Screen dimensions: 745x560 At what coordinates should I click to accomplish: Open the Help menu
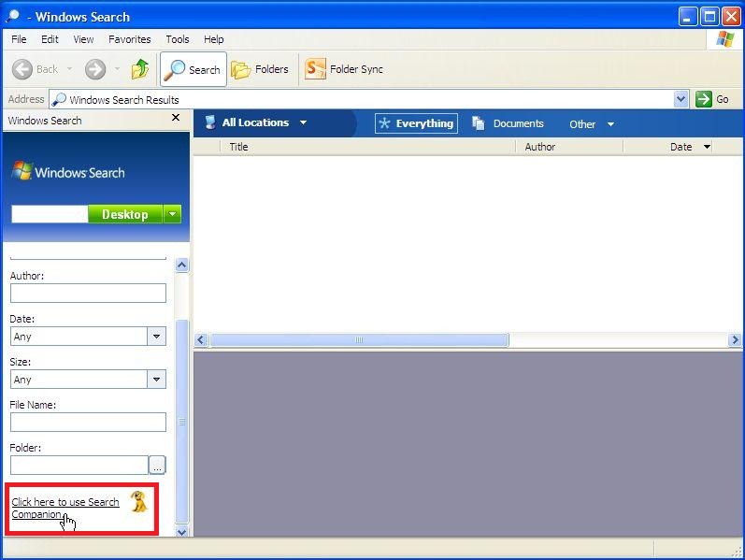[x=213, y=39]
